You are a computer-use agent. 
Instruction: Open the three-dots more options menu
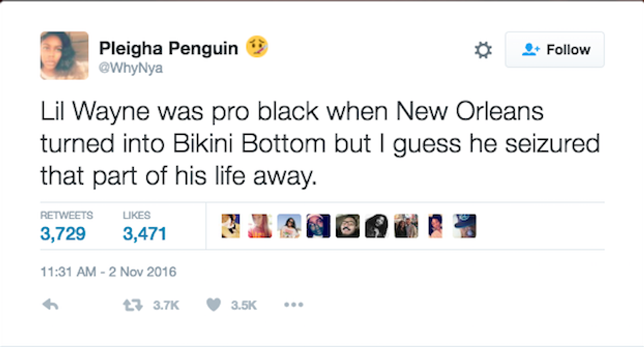point(293,305)
